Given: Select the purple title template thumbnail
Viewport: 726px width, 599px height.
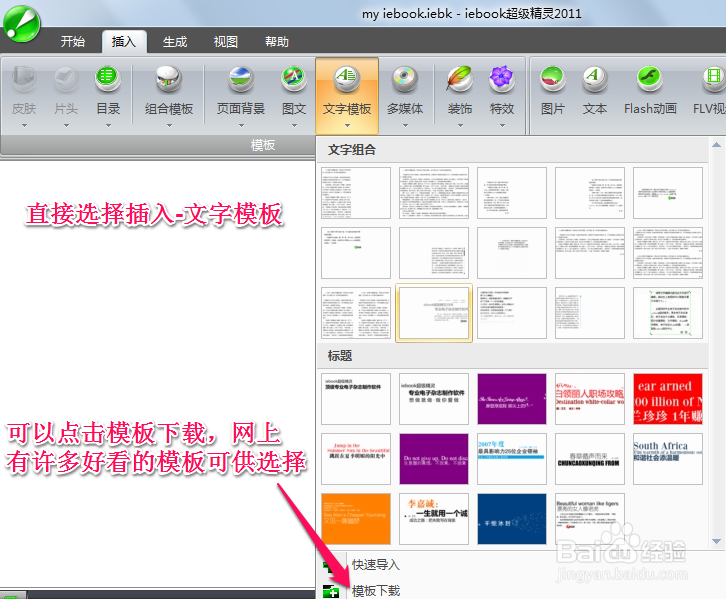Looking at the screenshot, I should coord(512,399).
